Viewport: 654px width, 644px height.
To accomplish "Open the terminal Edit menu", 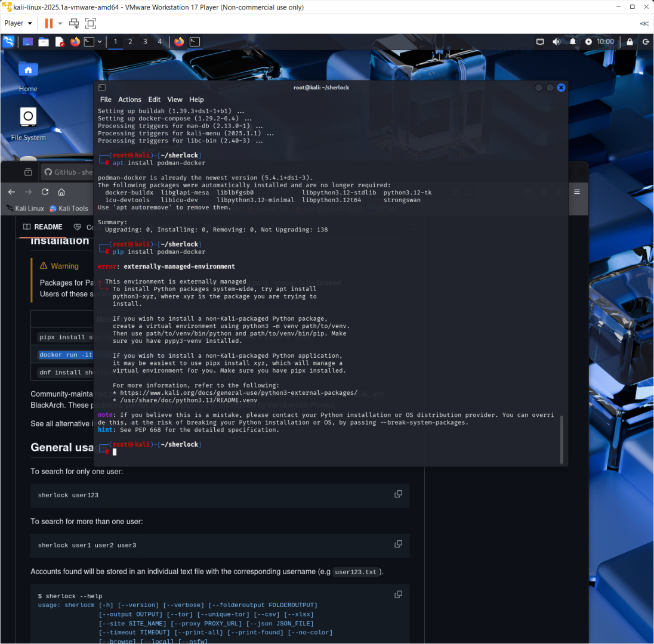I will [x=154, y=100].
